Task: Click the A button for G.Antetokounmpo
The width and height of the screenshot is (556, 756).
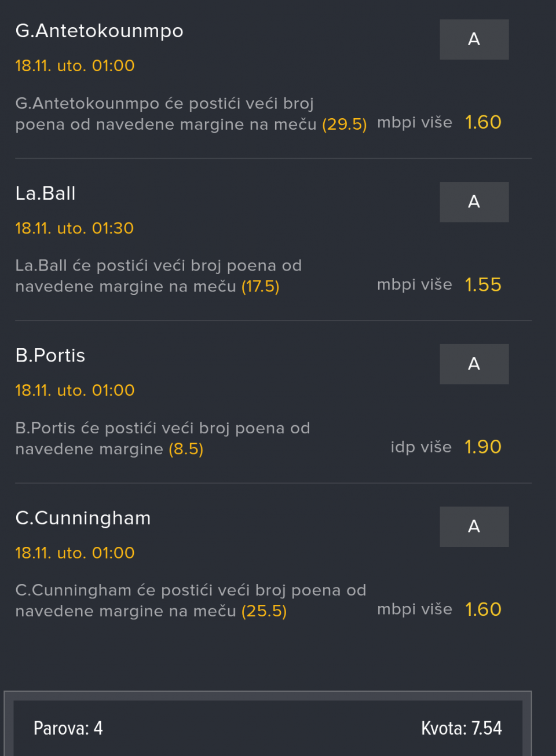Action: pos(474,39)
